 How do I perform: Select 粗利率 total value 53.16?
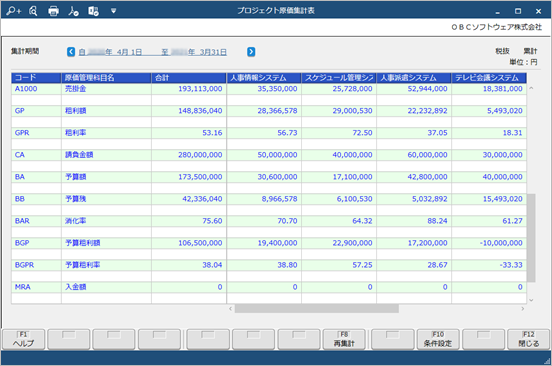pyautogui.click(x=189, y=133)
